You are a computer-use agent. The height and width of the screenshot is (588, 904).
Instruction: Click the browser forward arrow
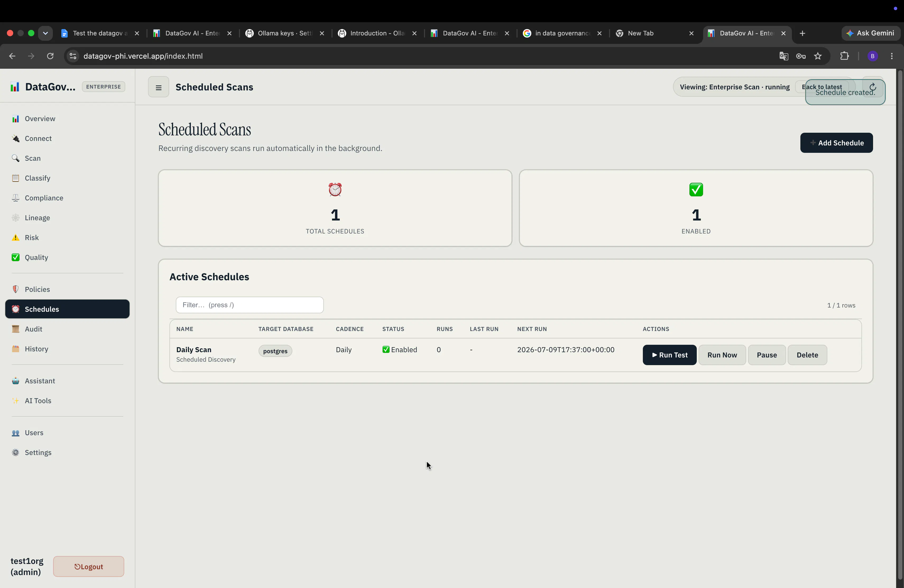(31, 56)
